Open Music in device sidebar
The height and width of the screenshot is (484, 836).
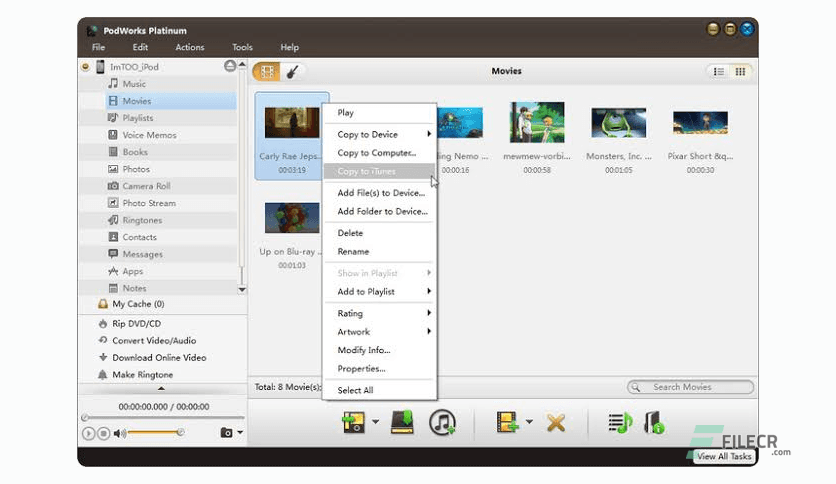134,84
